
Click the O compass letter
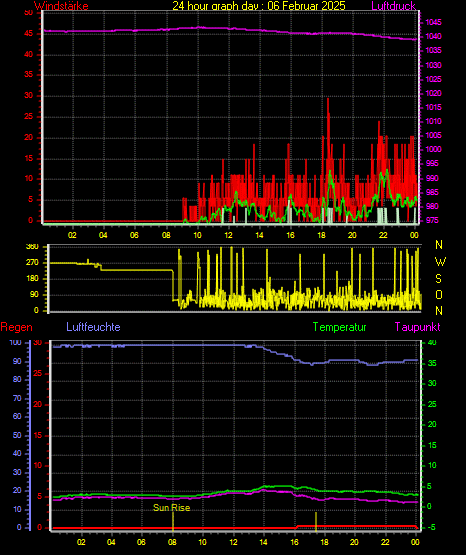tap(439, 294)
